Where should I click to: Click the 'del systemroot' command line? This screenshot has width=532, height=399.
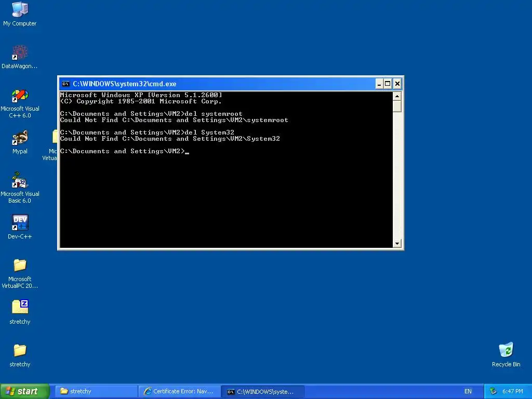tap(151, 114)
